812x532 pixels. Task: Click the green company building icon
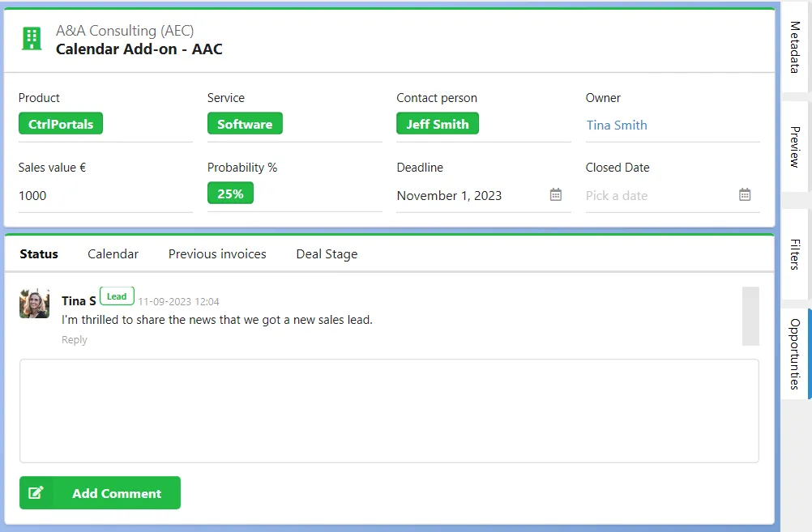tap(32, 39)
